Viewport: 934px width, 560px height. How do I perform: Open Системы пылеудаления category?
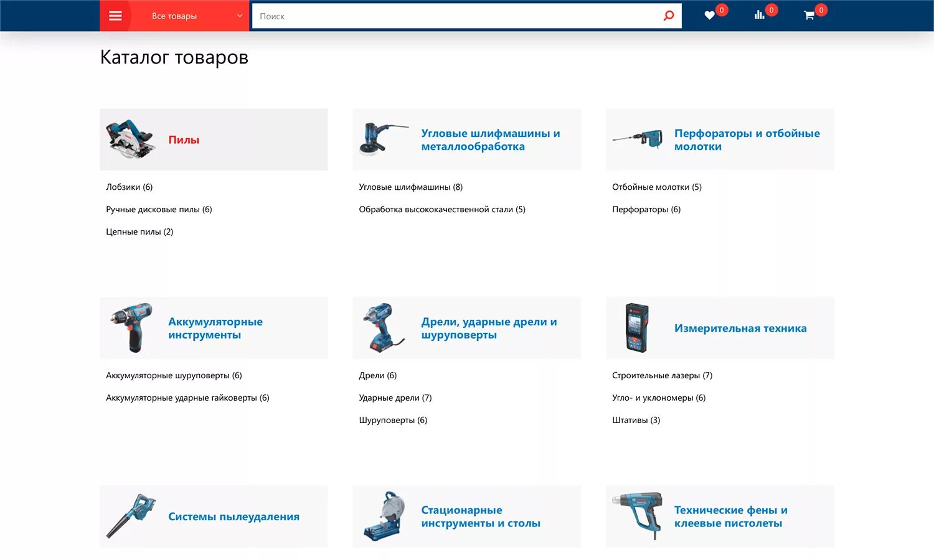click(x=233, y=516)
